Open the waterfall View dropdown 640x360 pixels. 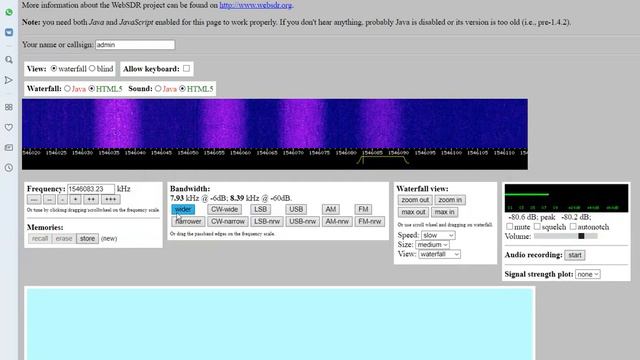click(440, 254)
